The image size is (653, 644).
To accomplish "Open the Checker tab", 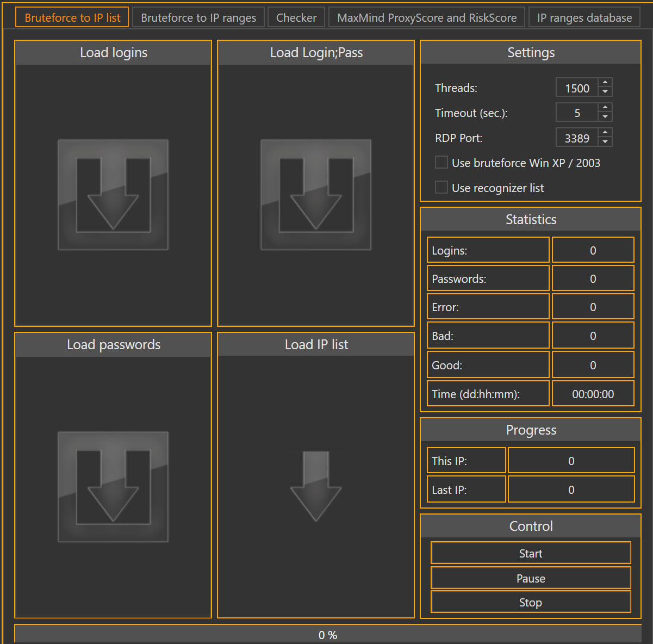I will click(x=296, y=17).
